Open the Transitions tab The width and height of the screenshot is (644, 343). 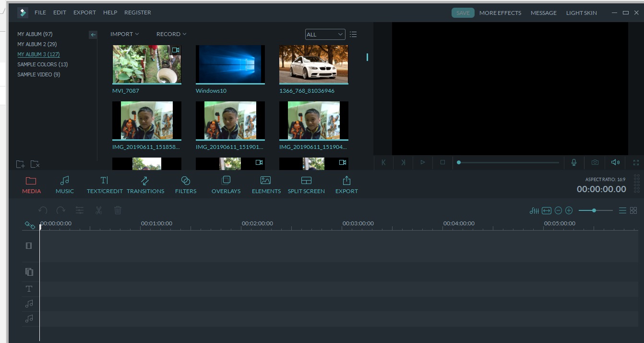(x=145, y=185)
